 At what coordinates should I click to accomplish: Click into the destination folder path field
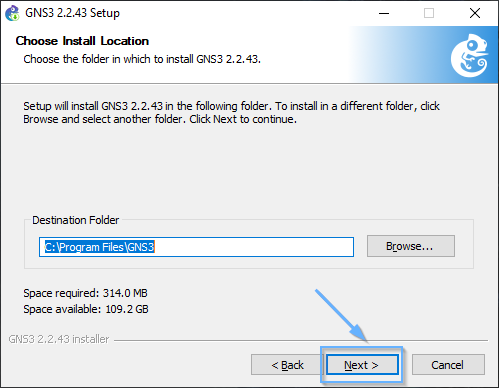[196, 247]
